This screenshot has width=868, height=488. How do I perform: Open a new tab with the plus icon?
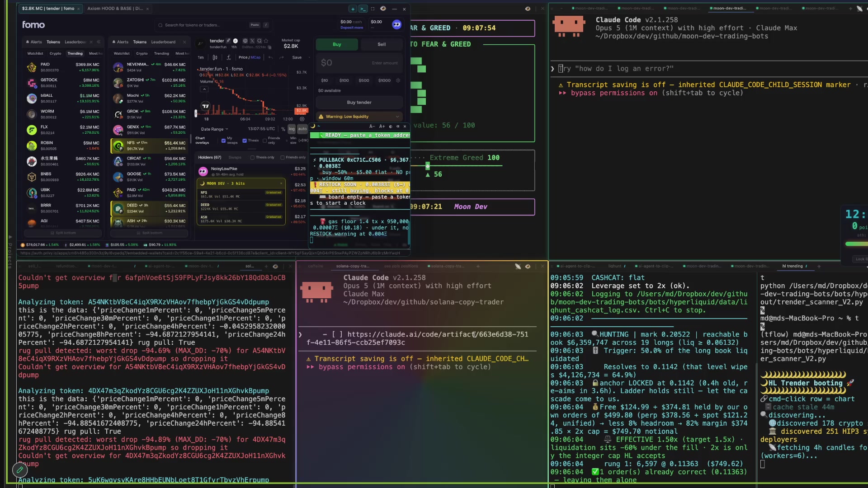[353, 9]
